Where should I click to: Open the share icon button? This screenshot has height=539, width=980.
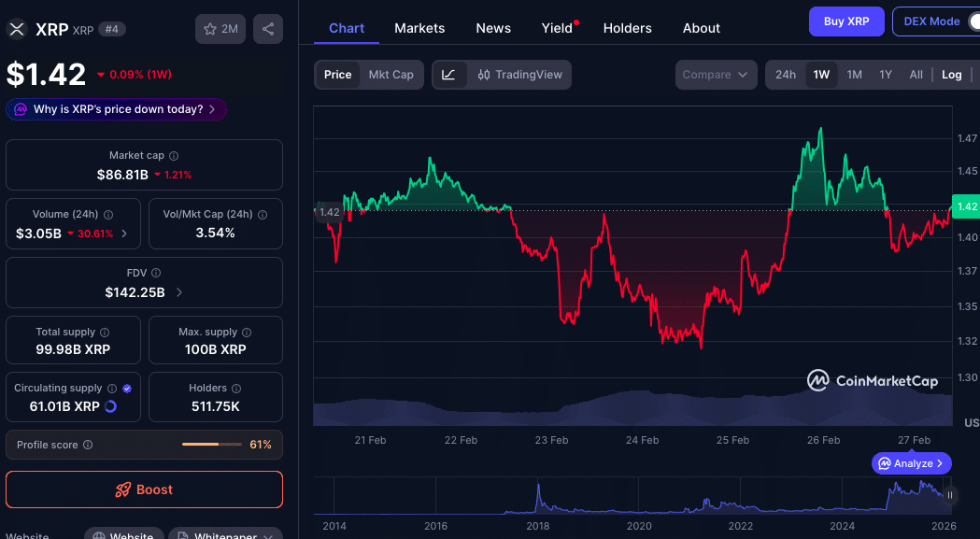(x=268, y=29)
